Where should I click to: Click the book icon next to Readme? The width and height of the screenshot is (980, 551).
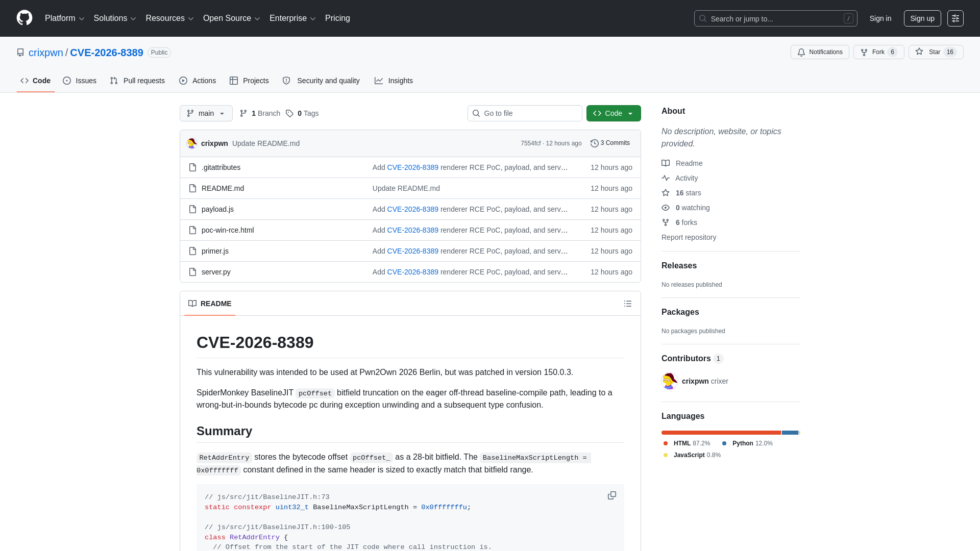pyautogui.click(x=666, y=163)
